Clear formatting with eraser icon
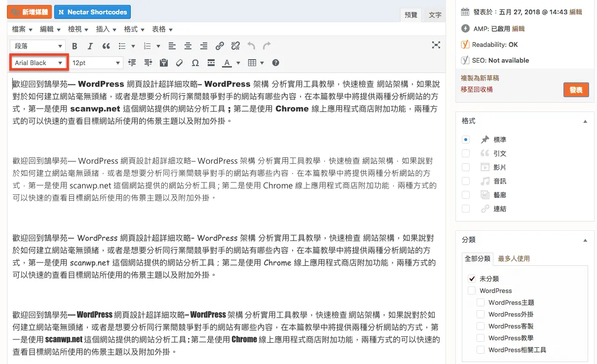The height and width of the screenshot is (364, 597). coord(180,63)
